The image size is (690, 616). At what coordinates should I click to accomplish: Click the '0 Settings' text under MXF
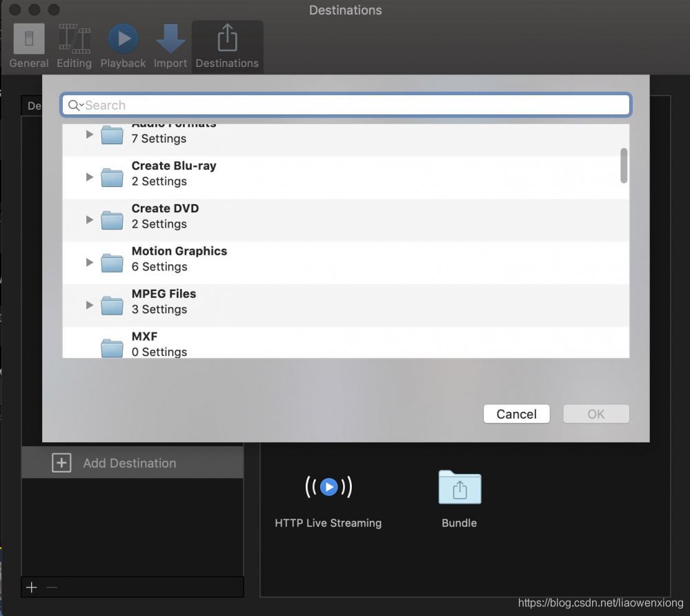click(x=159, y=352)
